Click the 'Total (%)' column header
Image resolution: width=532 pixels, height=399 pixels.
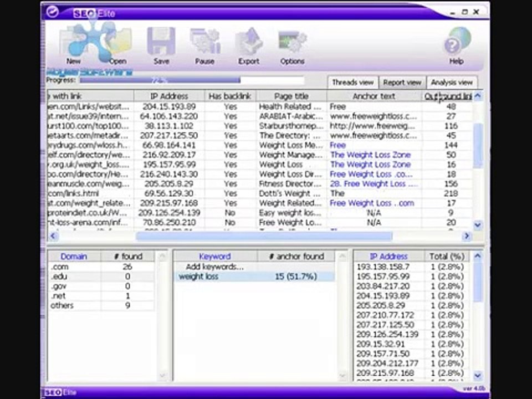[x=447, y=257]
